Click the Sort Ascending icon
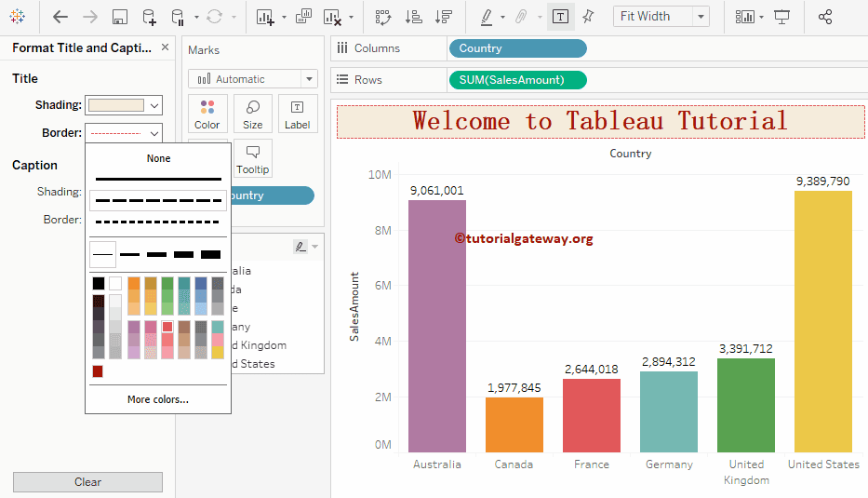Image resolution: width=868 pixels, height=498 pixels. pos(414,17)
